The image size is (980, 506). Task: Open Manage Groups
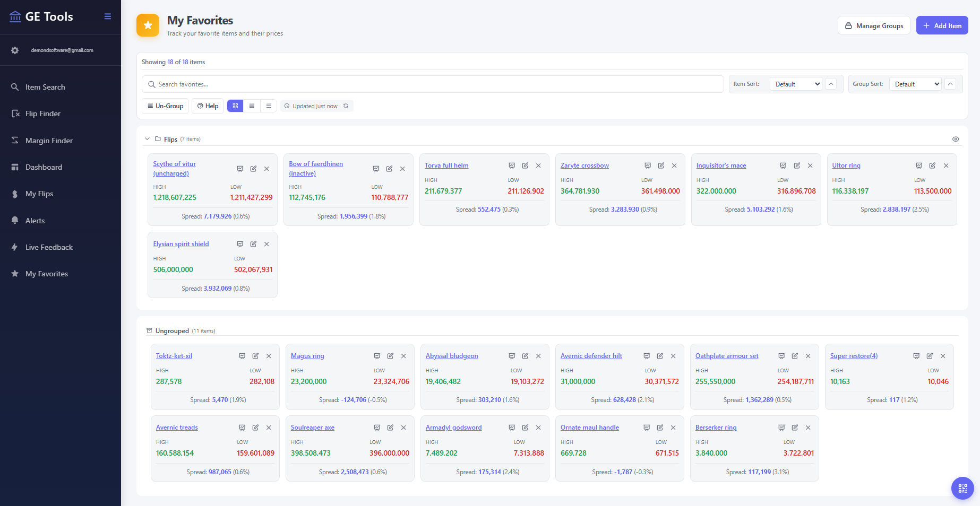coord(874,25)
